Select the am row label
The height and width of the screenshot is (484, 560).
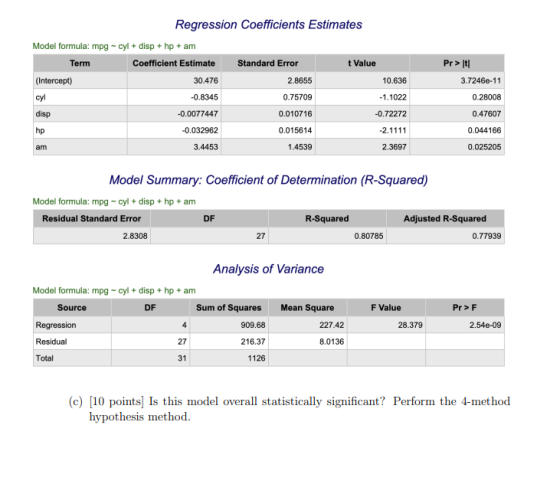pos(41,147)
